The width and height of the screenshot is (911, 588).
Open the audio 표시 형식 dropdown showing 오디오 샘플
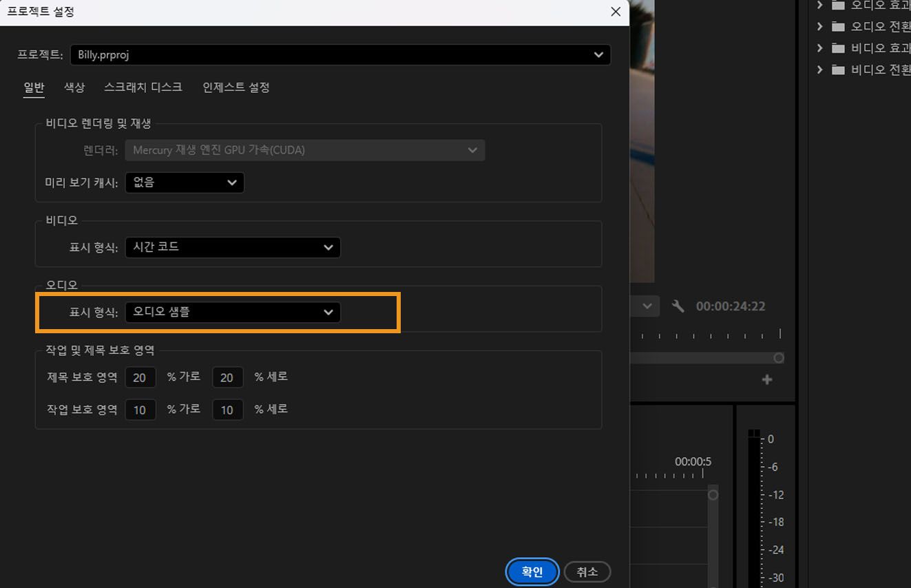pos(233,312)
